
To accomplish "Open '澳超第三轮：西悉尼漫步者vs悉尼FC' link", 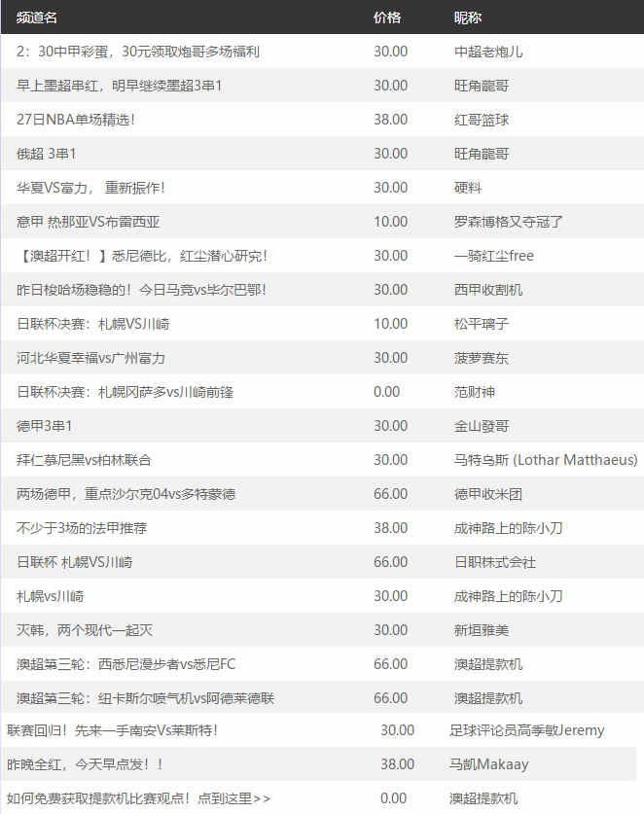I will [x=125, y=664].
